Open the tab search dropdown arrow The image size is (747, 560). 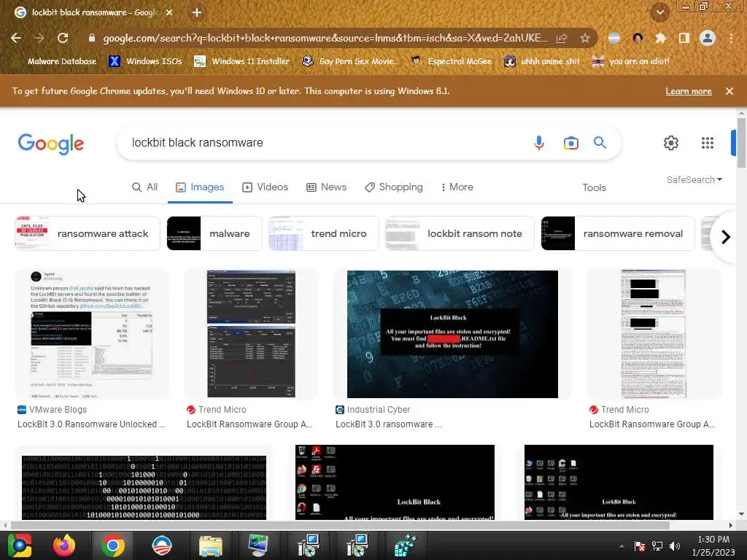point(659,12)
